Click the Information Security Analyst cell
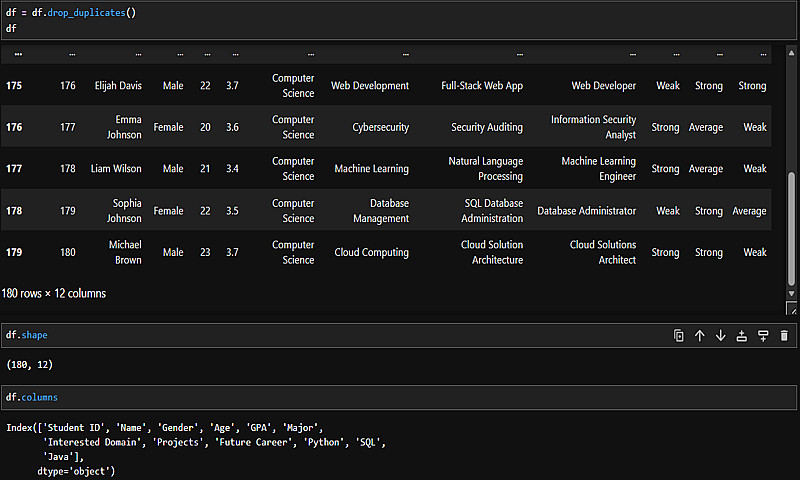Image resolution: width=800 pixels, height=480 pixels. [x=593, y=127]
